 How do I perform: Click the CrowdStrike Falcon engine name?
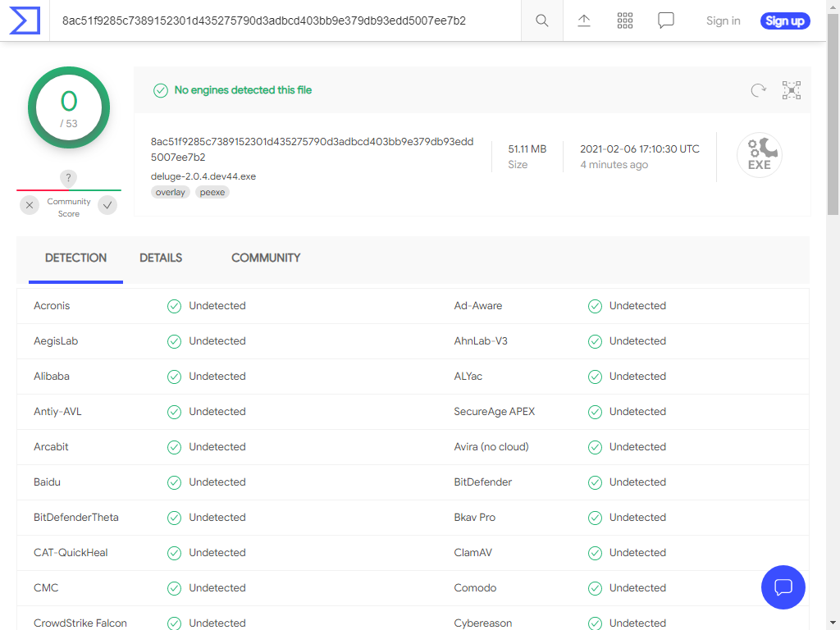pos(80,623)
